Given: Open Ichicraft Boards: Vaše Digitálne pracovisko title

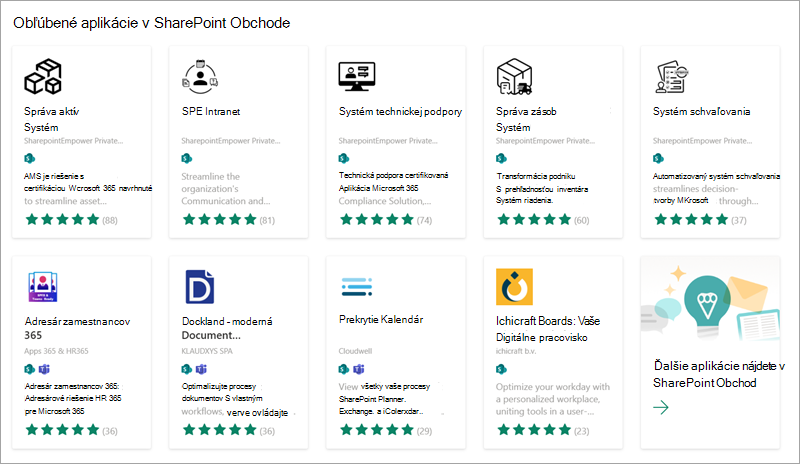Looking at the screenshot, I should tap(548, 329).
